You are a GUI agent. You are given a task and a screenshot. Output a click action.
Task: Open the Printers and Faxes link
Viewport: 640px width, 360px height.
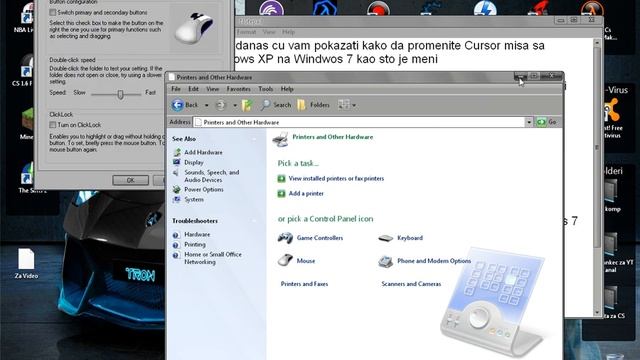304,284
